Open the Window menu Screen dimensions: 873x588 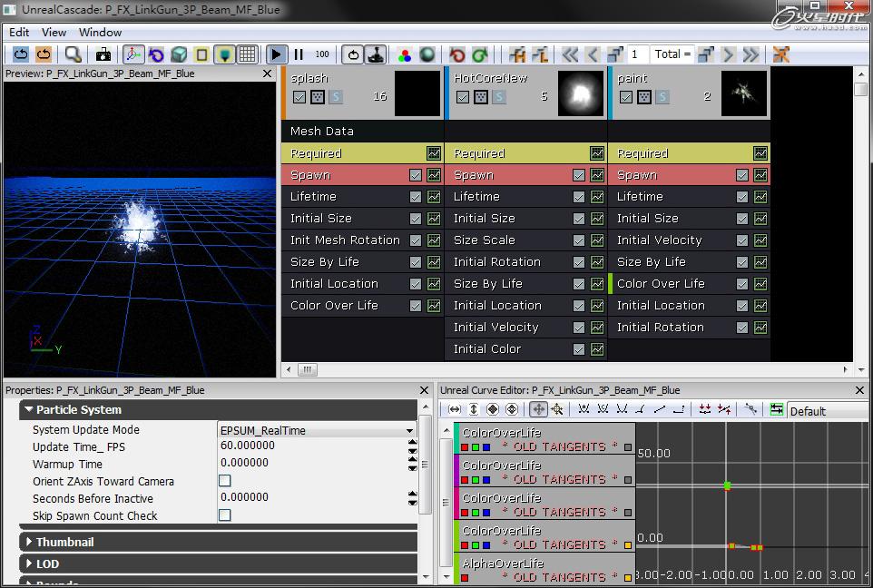click(100, 32)
